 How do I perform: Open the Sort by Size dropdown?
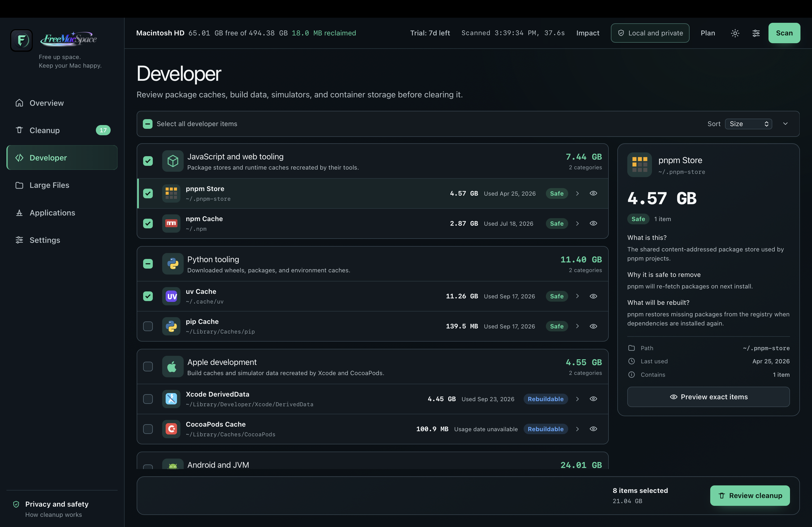pyautogui.click(x=749, y=124)
